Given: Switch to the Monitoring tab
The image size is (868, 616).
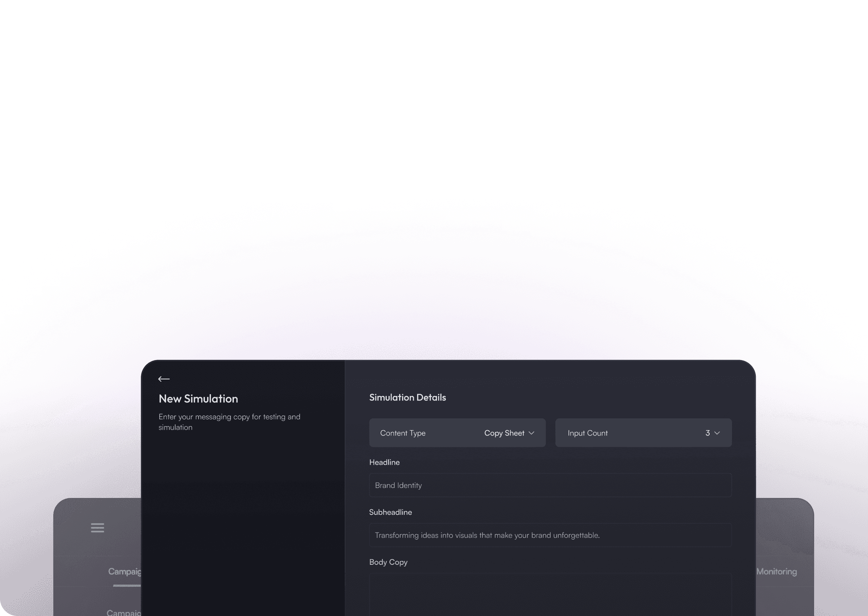Looking at the screenshot, I should click(x=776, y=571).
